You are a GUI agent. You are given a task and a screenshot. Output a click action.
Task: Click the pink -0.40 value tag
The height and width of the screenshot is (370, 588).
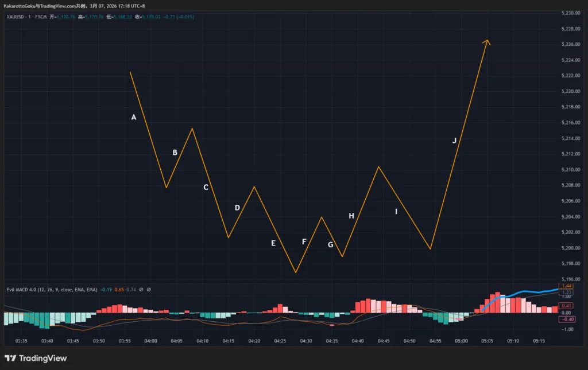click(567, 319)
